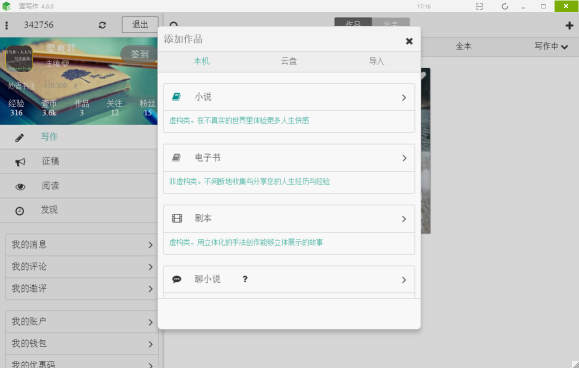Click the 剧本 film strip icon
The image size is (579, 368).
177,219
